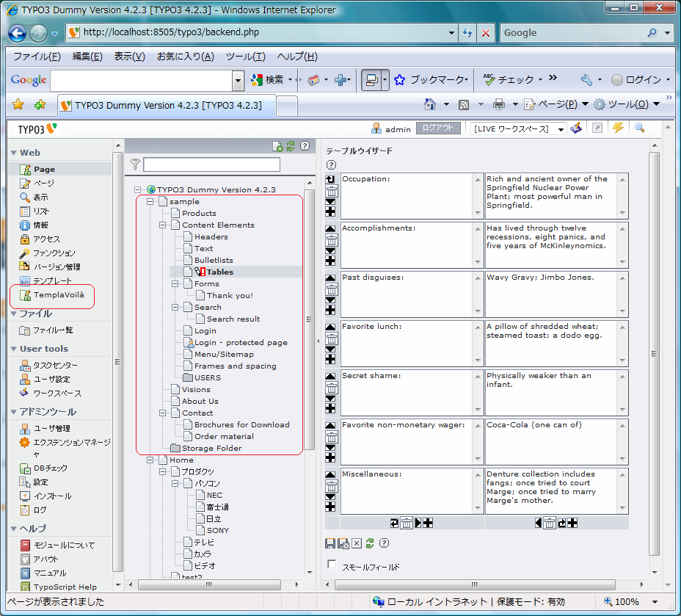681x616 pixels.
Task: Close the table wizard with the X icon
Action: [x=357, y=543]
